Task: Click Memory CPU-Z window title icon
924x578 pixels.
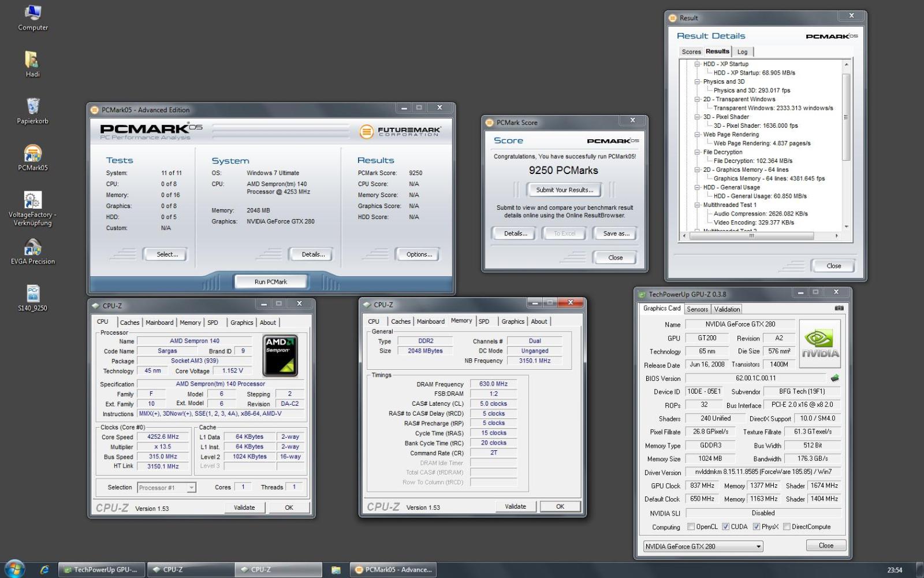Action: (x=366, y=305)
